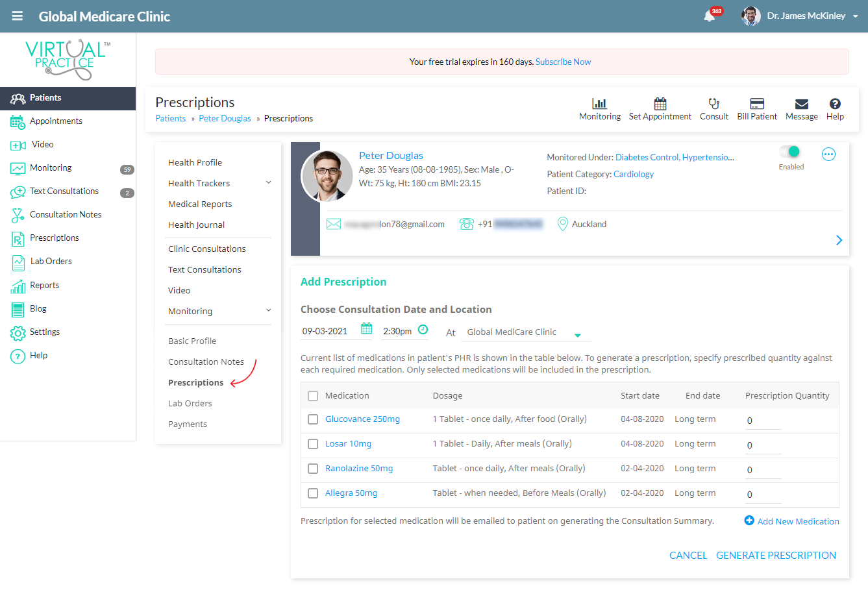Image resolution: width=868 pixels, height=603 pixels.
Task: Open Medical Reports in patient menu
Action: 200,204
